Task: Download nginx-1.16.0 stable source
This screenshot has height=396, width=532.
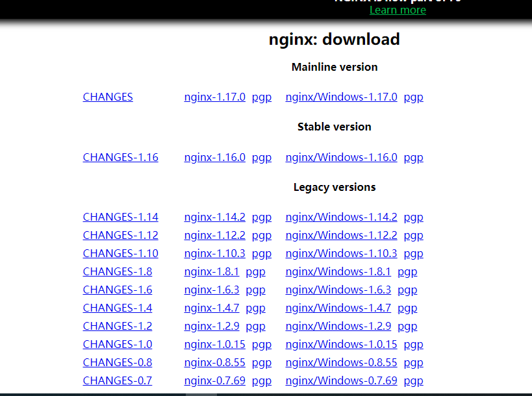Action: click(x=215, y=157)
